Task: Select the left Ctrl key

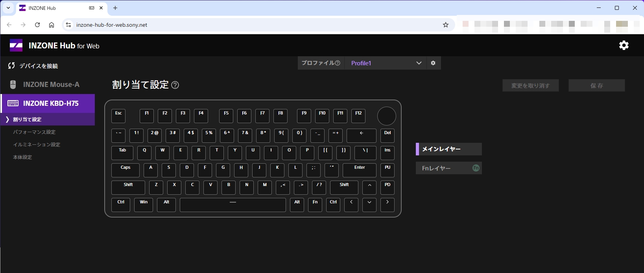Action: [x=121, y=205]
